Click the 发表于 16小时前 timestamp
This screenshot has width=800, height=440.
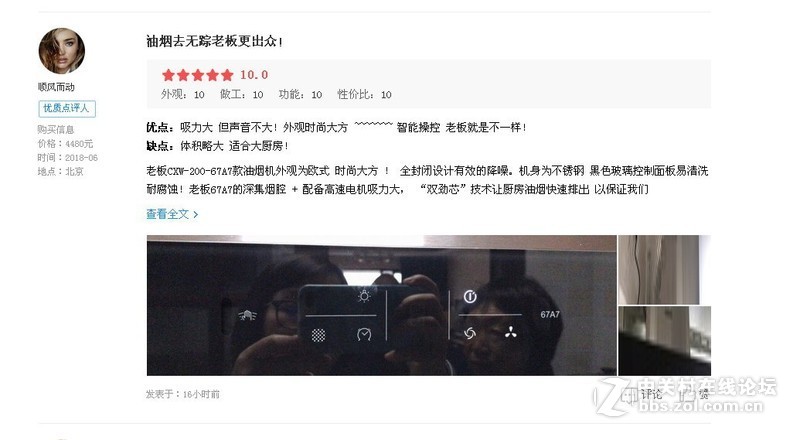(183, 394)
